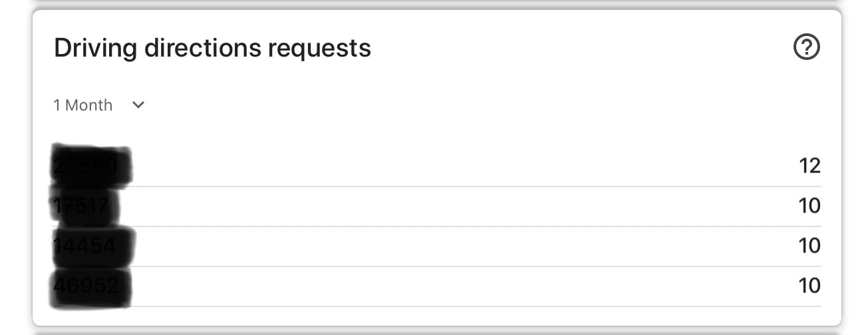Click the second blacked-out location label
This screenshot has height=335, width=868.
(x=85, y=206)
